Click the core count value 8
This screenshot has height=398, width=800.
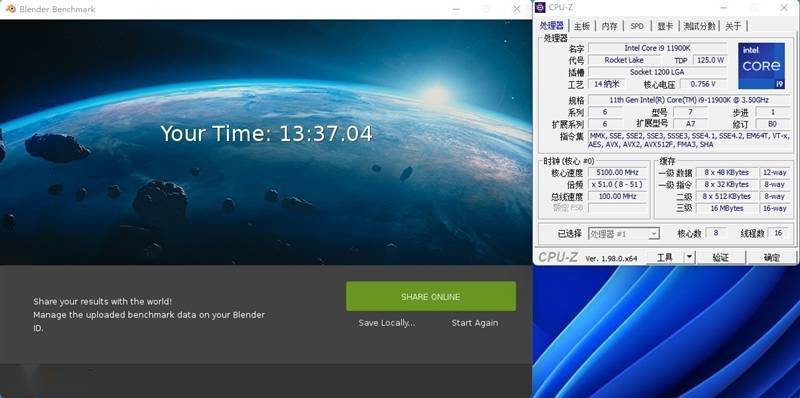point(716,233)
